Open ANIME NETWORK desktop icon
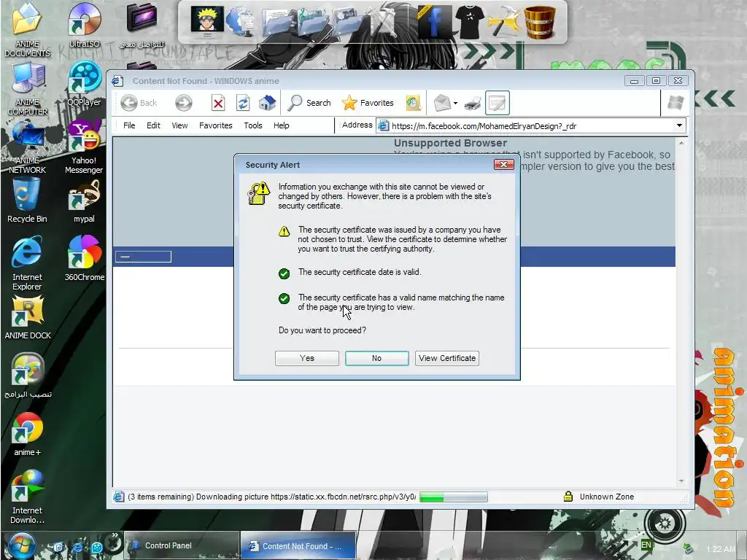 pyautogui.click(x=27, y=147)
